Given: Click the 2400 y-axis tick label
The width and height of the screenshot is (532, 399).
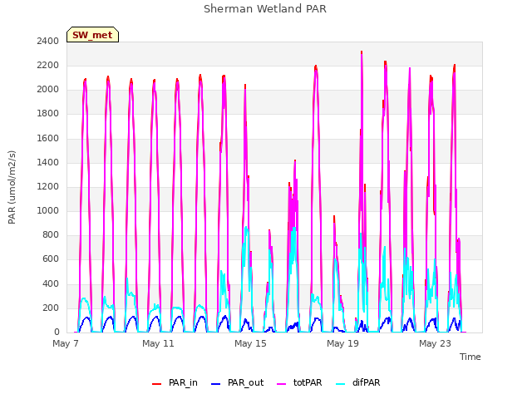Looking at the screenshot, I should coord(48,41).
